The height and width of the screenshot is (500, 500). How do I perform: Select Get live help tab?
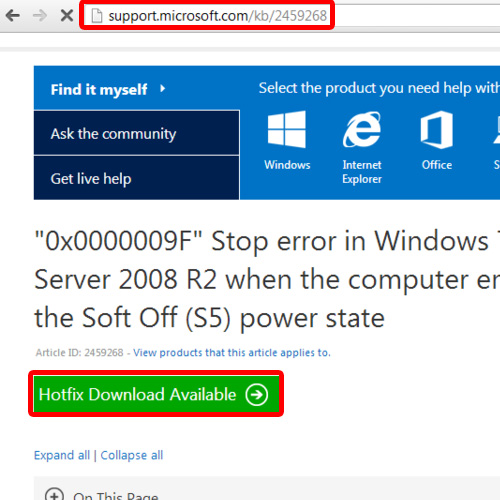pyautogui.click(x=137, y=178)
